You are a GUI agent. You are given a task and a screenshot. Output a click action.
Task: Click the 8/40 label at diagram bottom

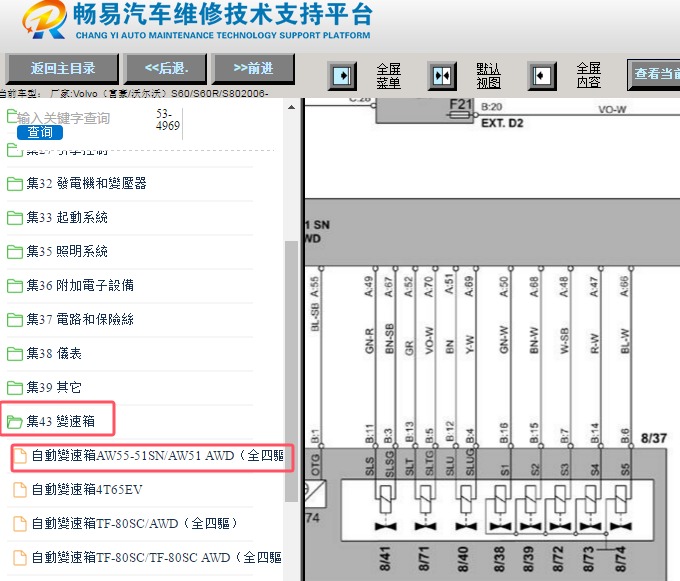pyautogui.click(x=463, y=559)
